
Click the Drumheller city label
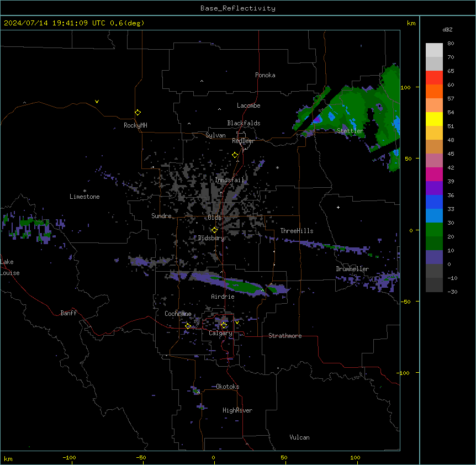(x=352, y=269)
